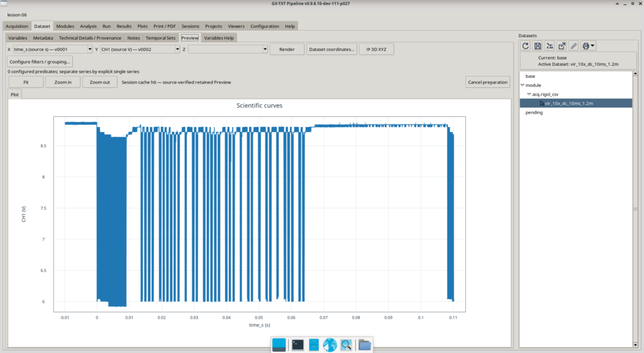Click the export (open external) icon in Datasets
The height and width of the screenshot is (353, 644).
point(562,46)
